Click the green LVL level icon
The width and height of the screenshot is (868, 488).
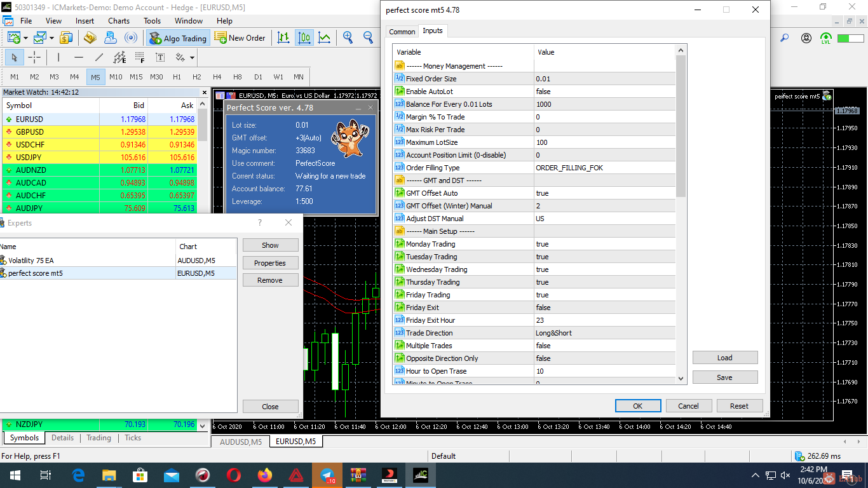tap(826, 38)
